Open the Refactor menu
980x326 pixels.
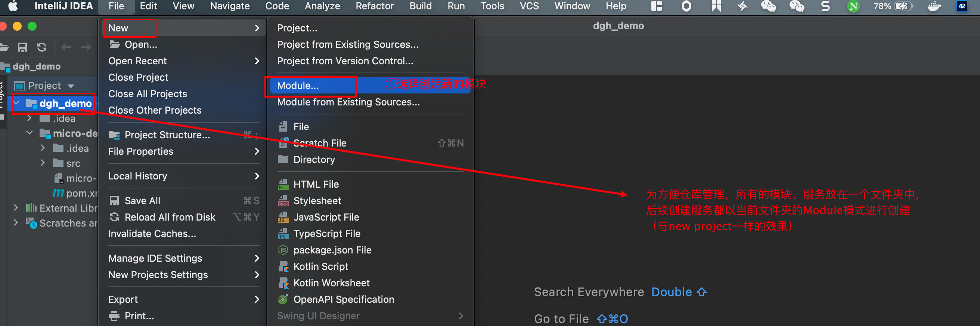point(374,6)
